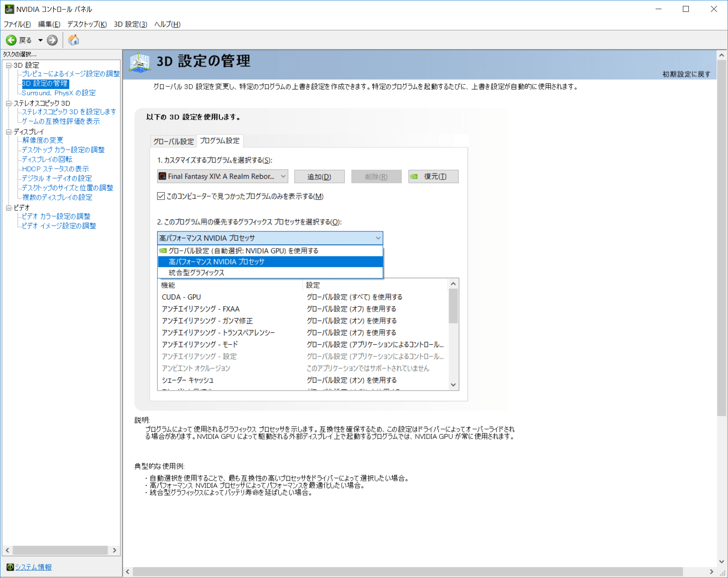Click task pane scroll right arrow

pyautogui.click(x=114, y=550)
